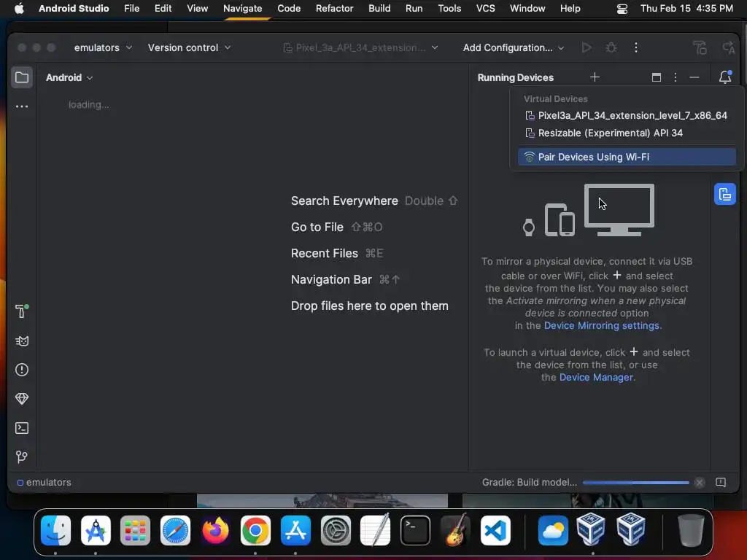Switch Running Devices to window view mode

(x=657, y=77)
